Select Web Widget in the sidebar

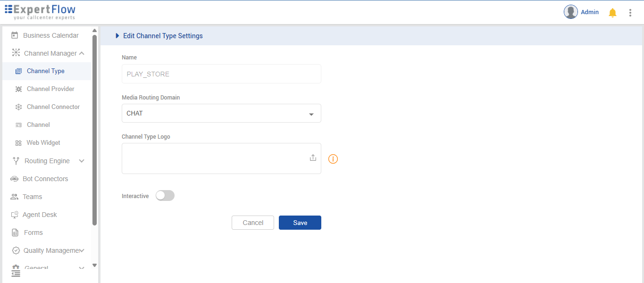[43, 143]
